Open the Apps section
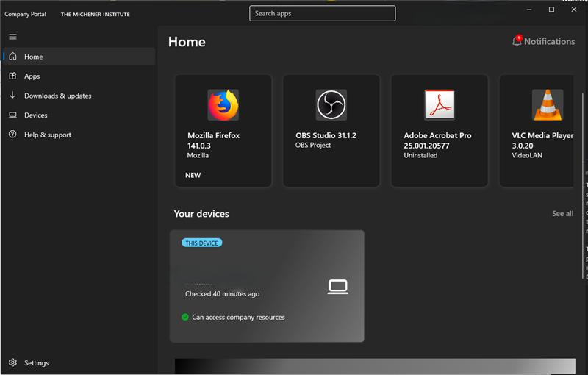Image resolution: width=588 pixels, height=375 pixels. [32, 76]
